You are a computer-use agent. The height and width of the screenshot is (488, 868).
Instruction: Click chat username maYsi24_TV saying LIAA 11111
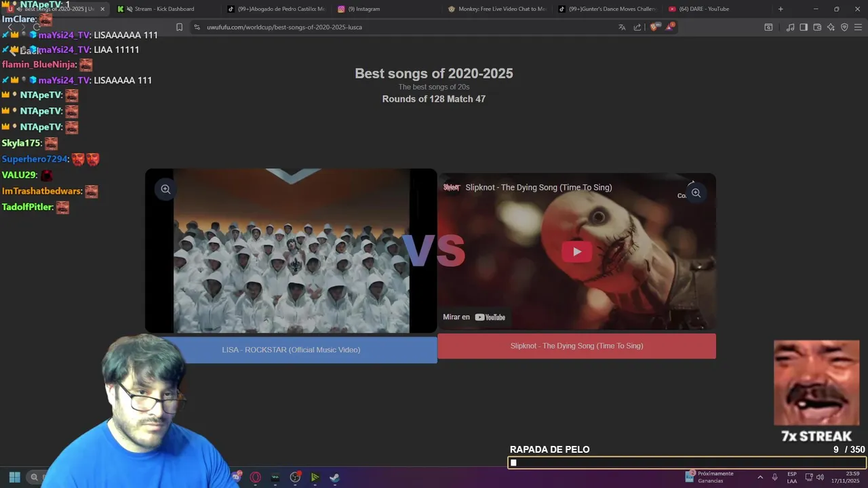[64, 50]
